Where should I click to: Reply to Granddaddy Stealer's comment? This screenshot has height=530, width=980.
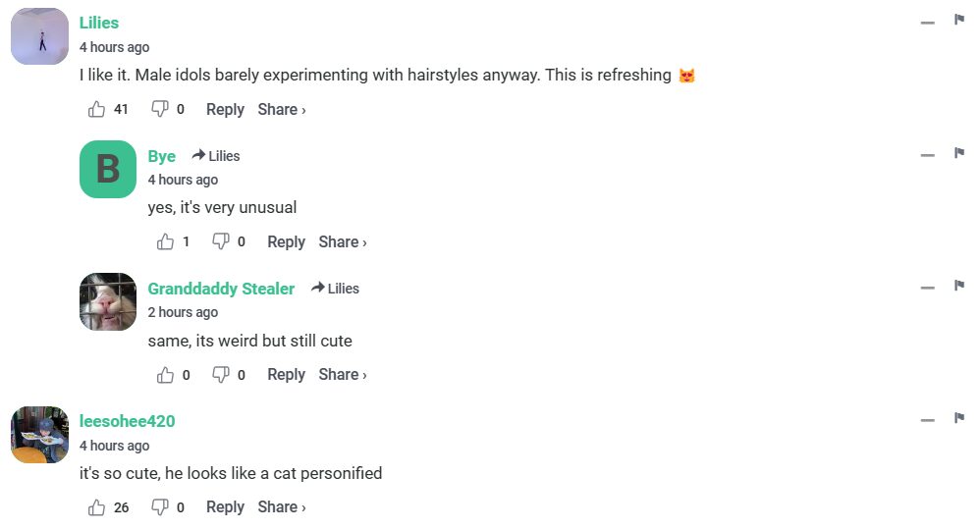click(x=286, y=375)
